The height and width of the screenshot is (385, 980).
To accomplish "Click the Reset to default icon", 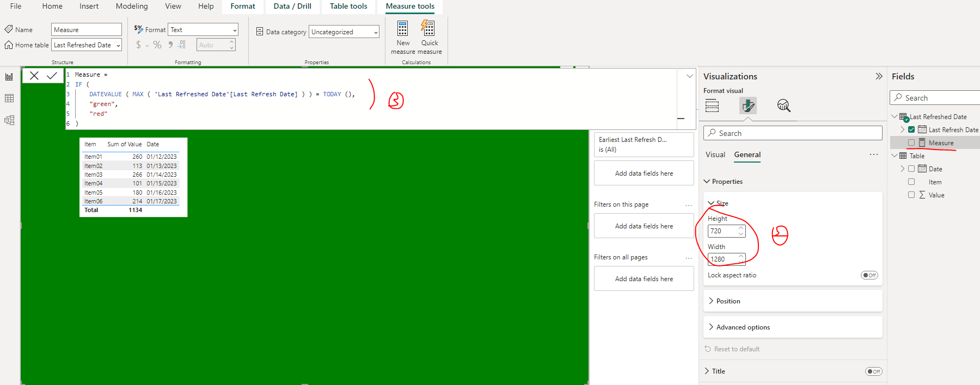I will pos(708,349).
